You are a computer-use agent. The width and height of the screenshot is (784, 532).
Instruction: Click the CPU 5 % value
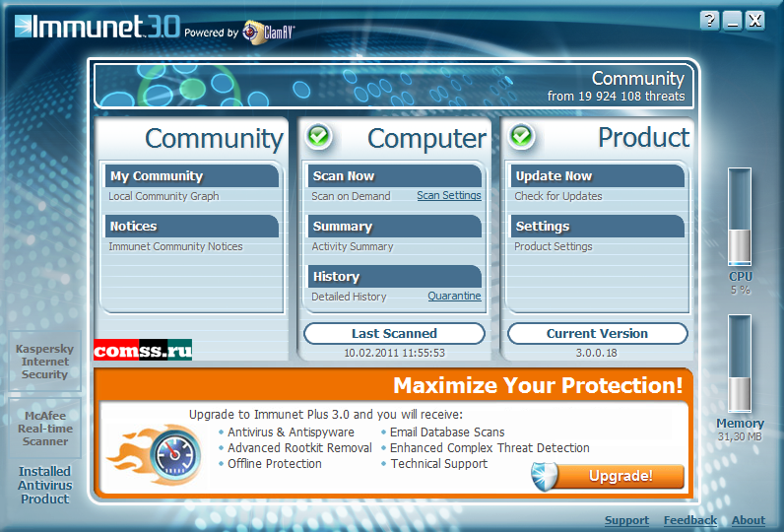[x=740, y=290]
